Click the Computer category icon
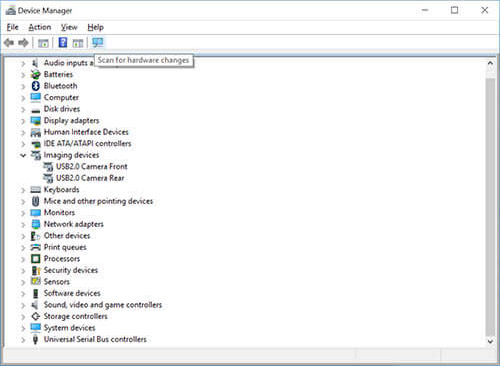This screenshot has height=366, width=500. (36, 97)
